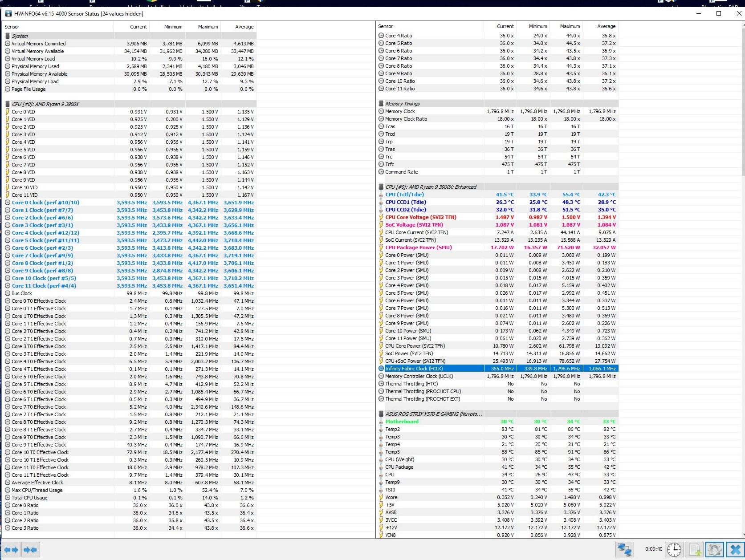Start logging with the sheet-plus icon

(x=694, y=550)
